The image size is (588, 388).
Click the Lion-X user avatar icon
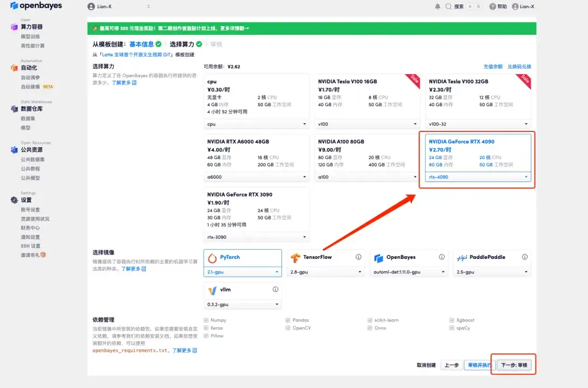point(514,7)
